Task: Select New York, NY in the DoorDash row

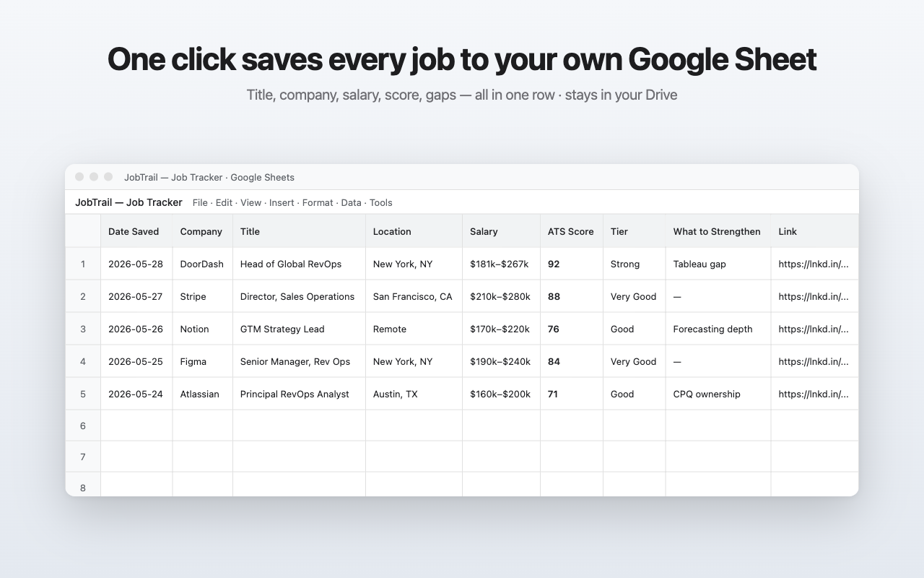Action: tap(414, 264)
